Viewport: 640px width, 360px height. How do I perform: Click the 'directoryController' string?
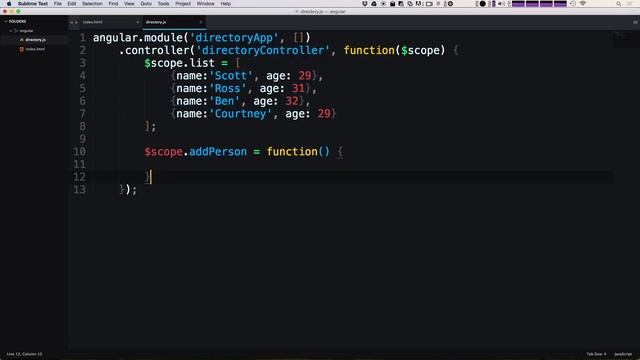click(x=263, y=51)
